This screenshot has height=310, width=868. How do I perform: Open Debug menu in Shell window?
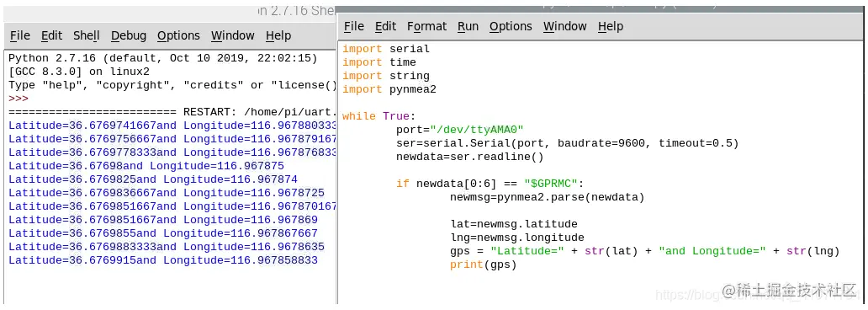pos(129,36)
